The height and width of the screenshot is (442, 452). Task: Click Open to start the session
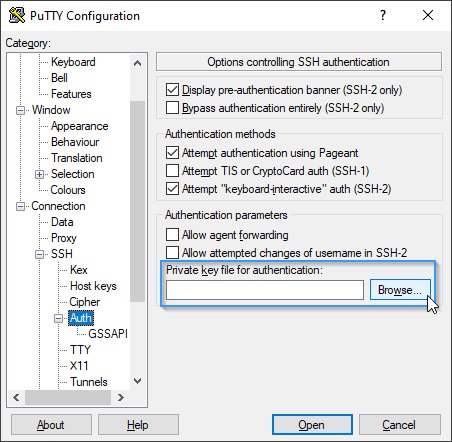tap(312, 425)
